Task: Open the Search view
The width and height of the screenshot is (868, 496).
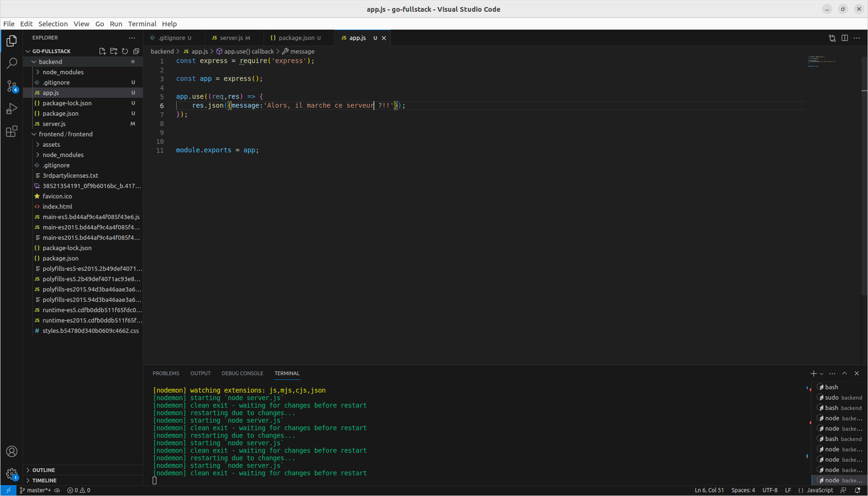Action: pyautogui.click(x=11, y=63)
